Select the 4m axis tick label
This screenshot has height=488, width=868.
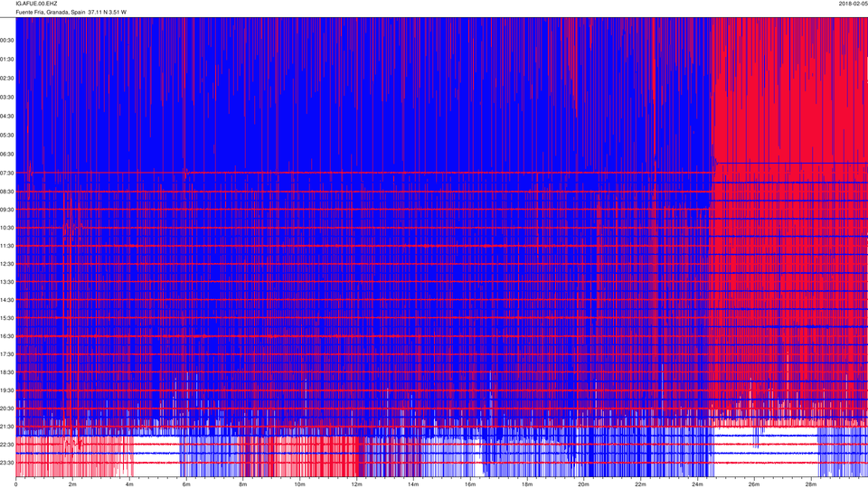[129, 484]
